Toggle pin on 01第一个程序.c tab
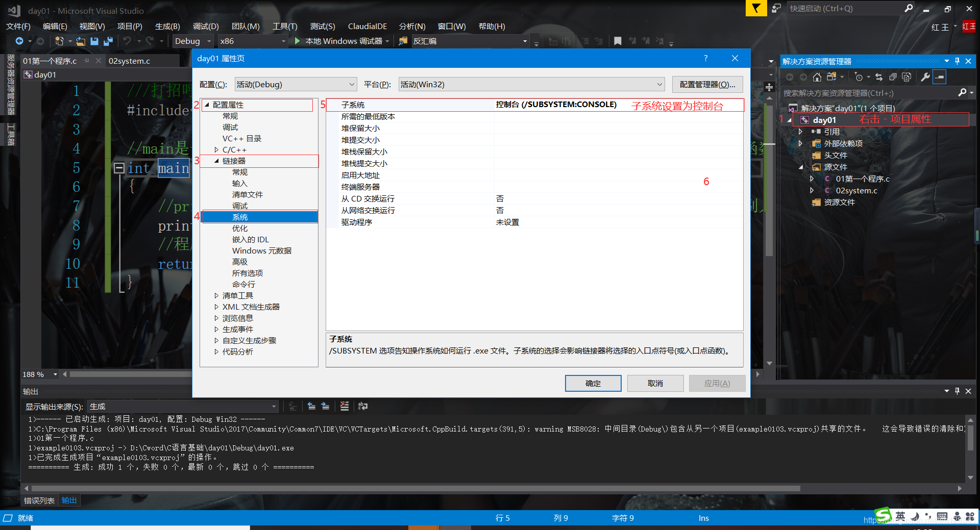Image resolution: width=980 pixels, height=530 pixels. (x=87, y=61)
